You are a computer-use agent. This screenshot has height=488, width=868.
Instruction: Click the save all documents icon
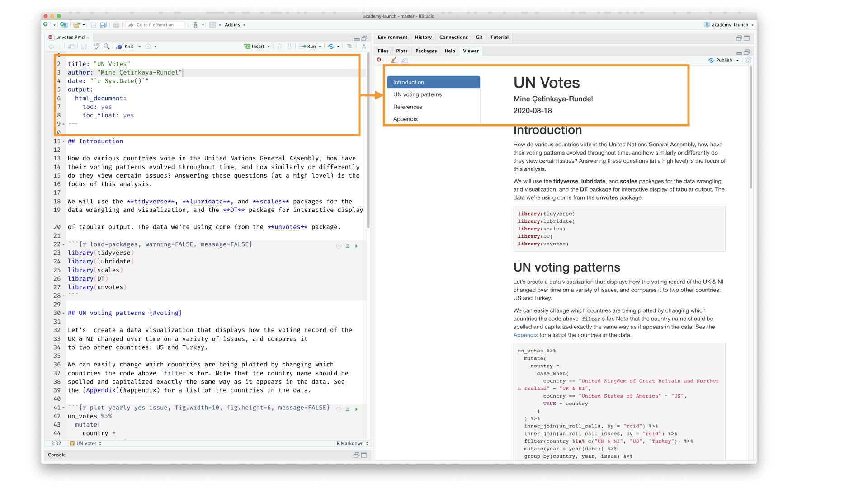point(104,25)
